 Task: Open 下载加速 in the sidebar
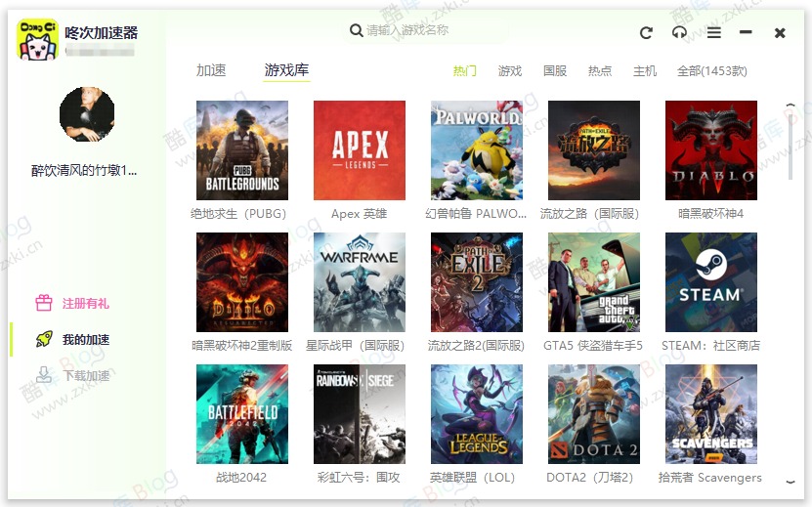tap(86, 375)
